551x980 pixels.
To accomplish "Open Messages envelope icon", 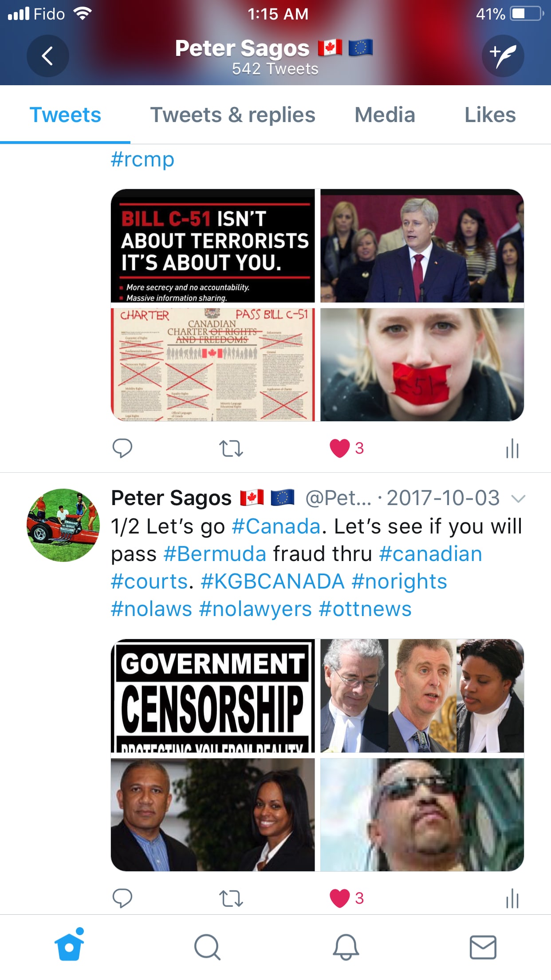I will coord(483,947).
